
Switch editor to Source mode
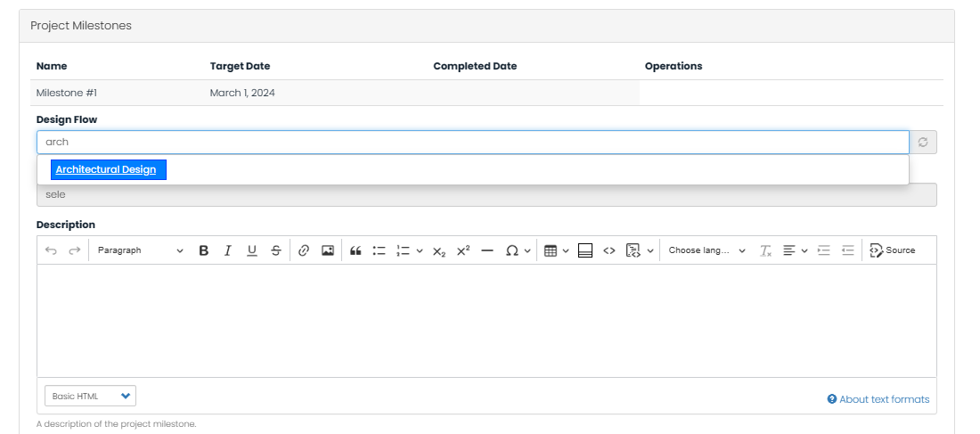pos(893,250)
